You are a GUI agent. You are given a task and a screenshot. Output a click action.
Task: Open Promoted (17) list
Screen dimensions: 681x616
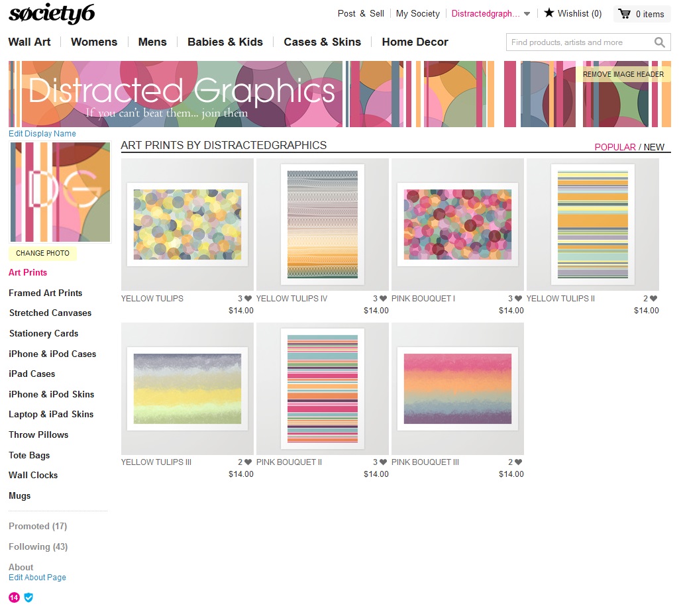pyautogui.click(x=38, y=526)
